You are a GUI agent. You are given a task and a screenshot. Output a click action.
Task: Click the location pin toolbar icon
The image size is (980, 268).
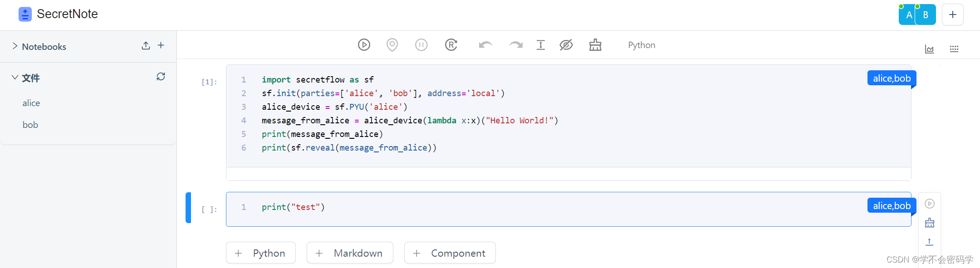click(392, 45)
